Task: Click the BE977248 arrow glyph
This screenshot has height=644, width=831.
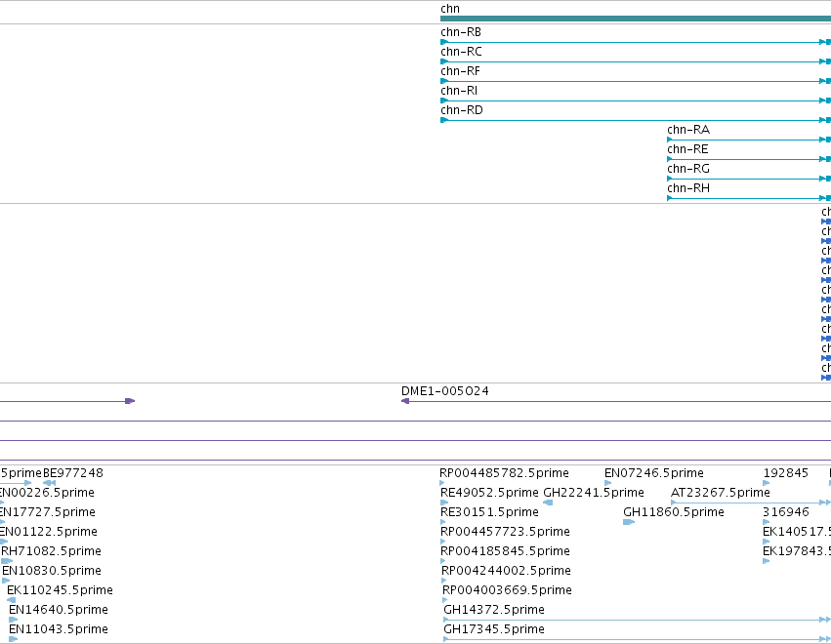Action: (x=49, y=483)
